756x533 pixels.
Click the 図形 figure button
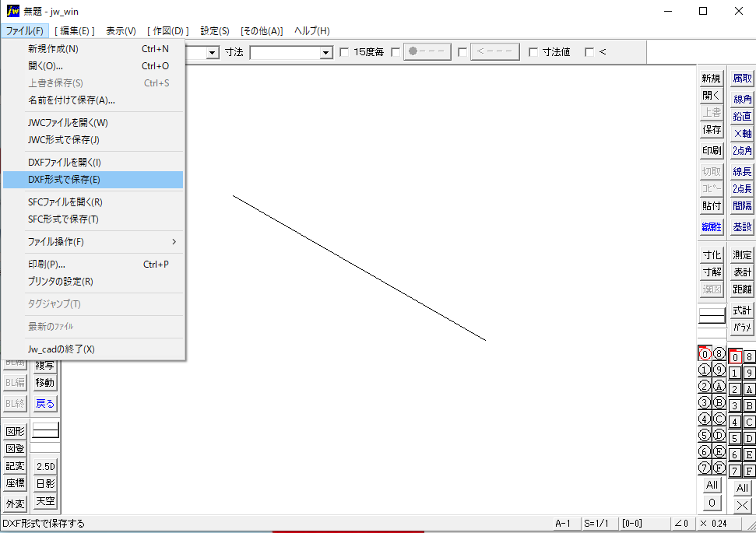coord(15,431)
